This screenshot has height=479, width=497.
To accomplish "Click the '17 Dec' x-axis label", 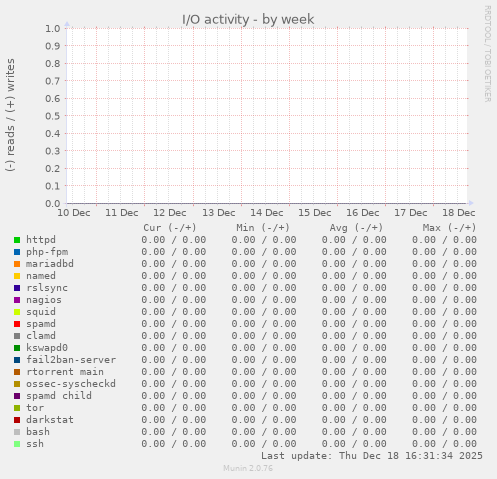I will coord(411,213).
